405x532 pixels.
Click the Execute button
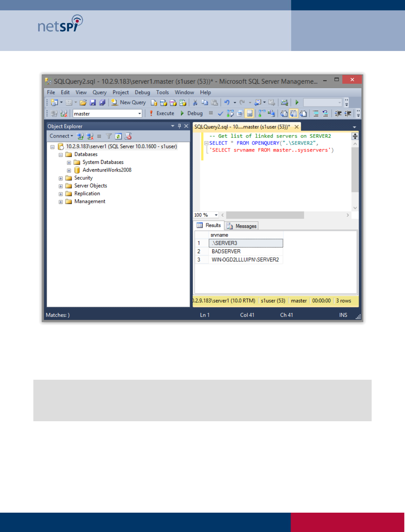point(162,114)
